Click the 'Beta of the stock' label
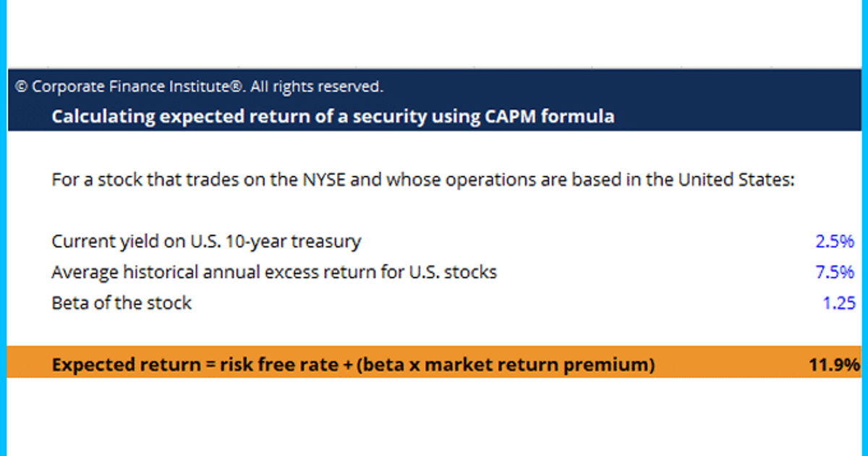This screenshot has height=456, width=868. [122, 303]
